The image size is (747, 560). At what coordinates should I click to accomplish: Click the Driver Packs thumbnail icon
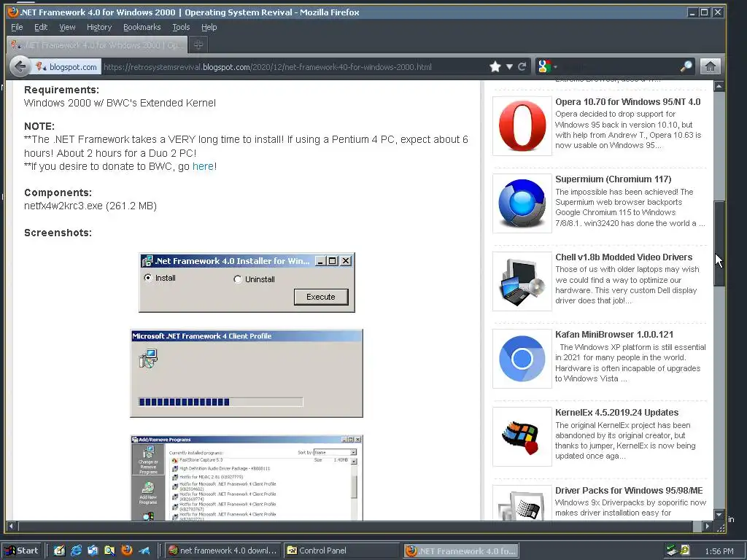click(x=522, y=503)
